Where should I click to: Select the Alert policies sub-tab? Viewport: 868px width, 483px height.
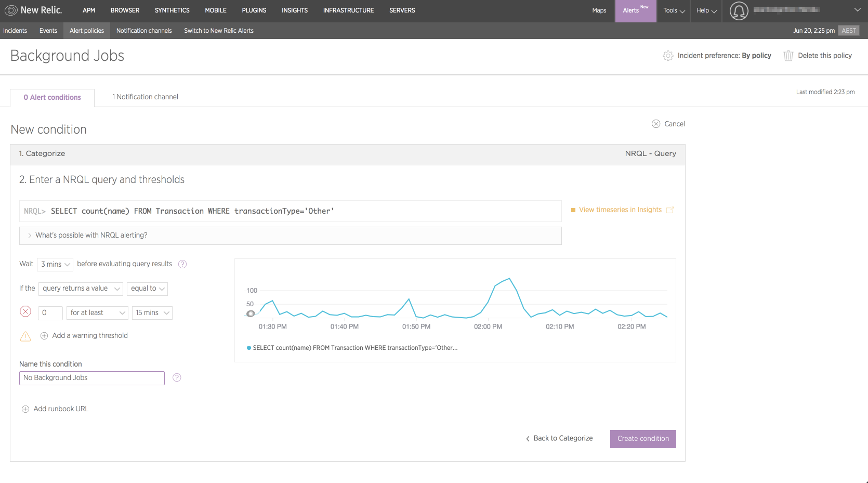tap(87, 31)
